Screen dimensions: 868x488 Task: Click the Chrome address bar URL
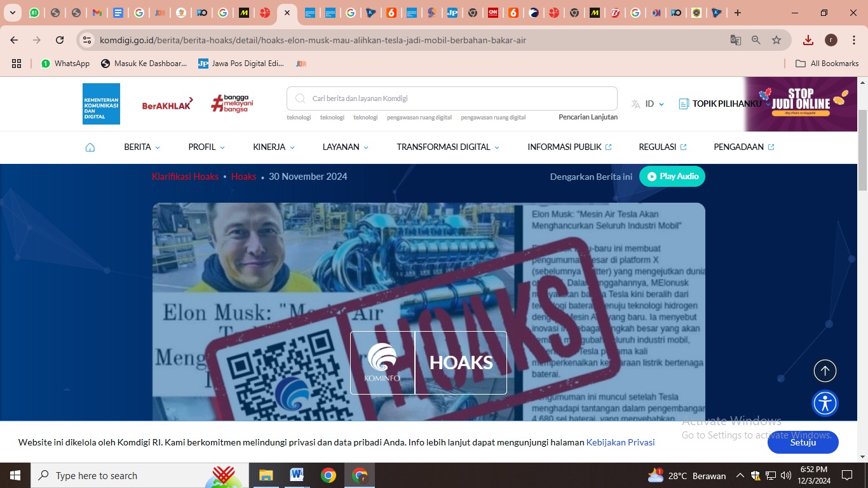[x=313, y=40]
